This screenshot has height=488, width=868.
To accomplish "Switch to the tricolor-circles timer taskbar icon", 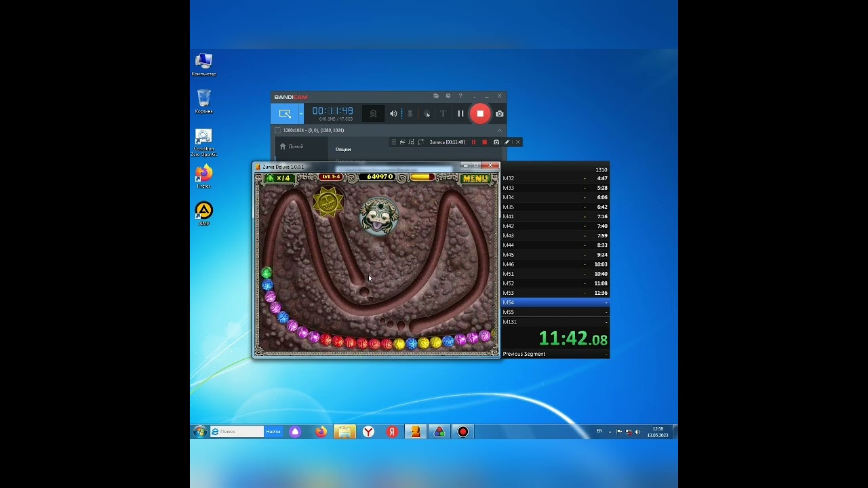I will click(x=439, y=432).
